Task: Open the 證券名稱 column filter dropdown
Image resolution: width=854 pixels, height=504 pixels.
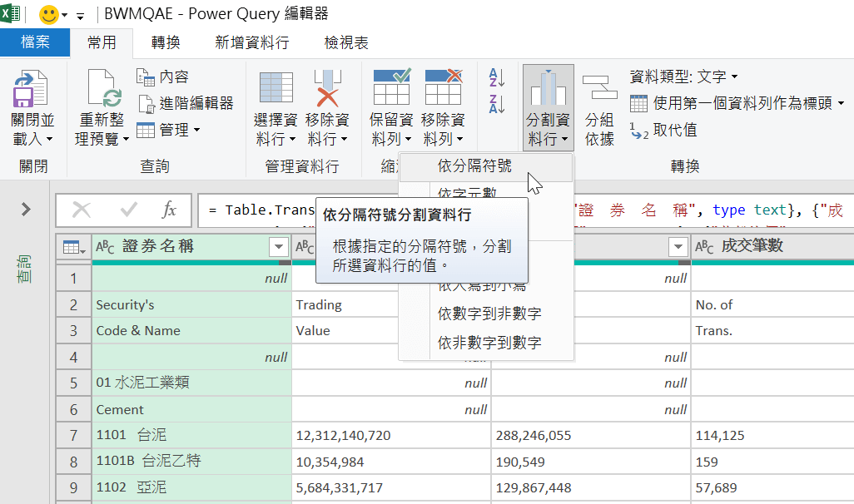Action: 278,247
